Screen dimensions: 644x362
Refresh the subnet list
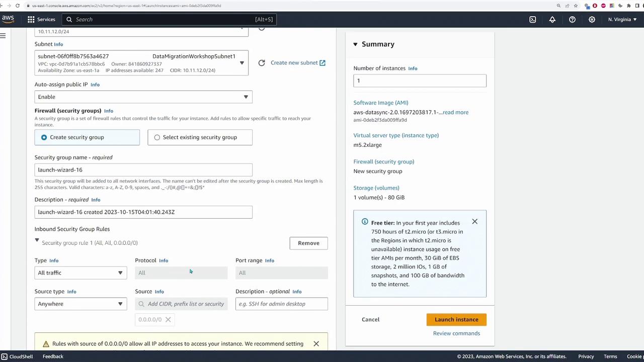(x=262, y=63)
